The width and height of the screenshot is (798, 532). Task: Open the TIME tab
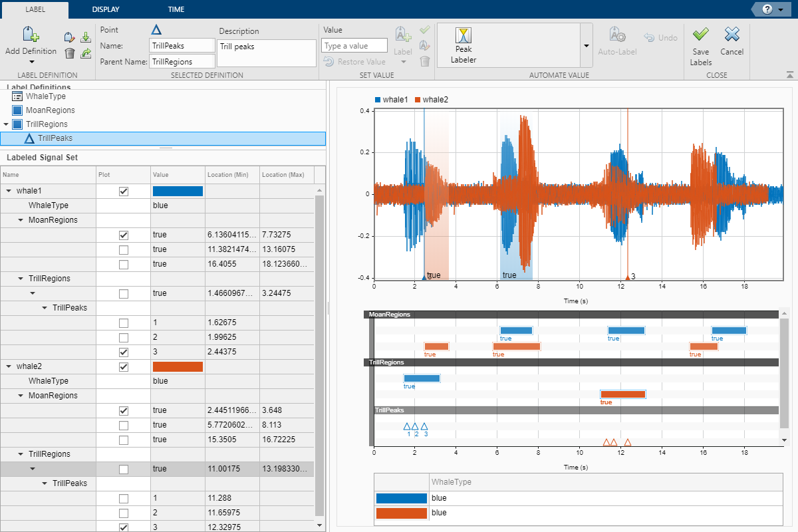pyautogui.click(x=176, y=9)
